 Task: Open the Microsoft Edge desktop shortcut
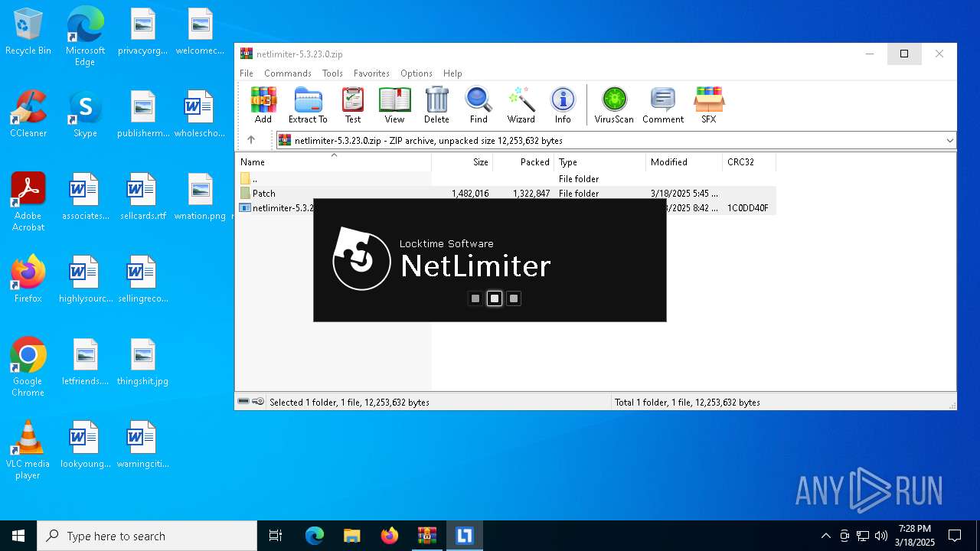click(x=85, y=37)
